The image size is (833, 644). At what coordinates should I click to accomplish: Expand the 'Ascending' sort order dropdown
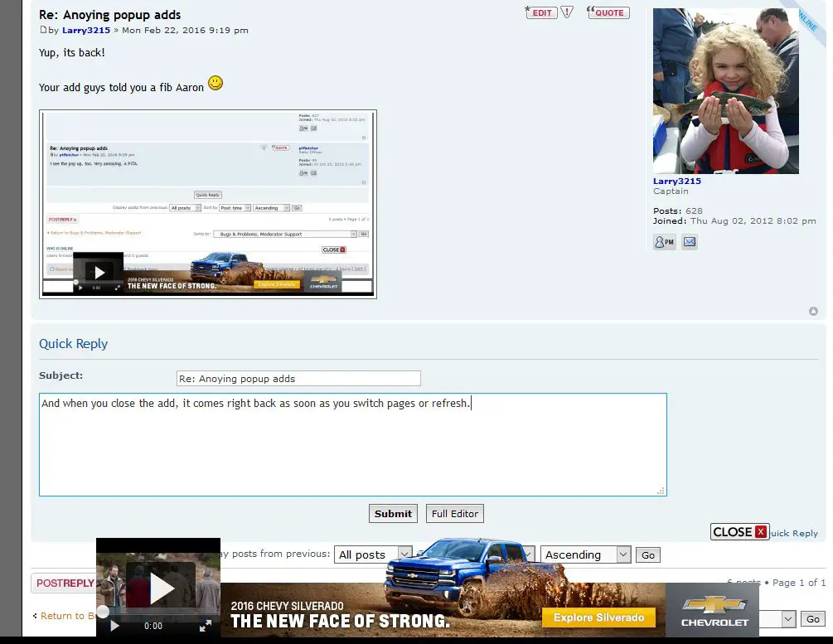[585, 554]
